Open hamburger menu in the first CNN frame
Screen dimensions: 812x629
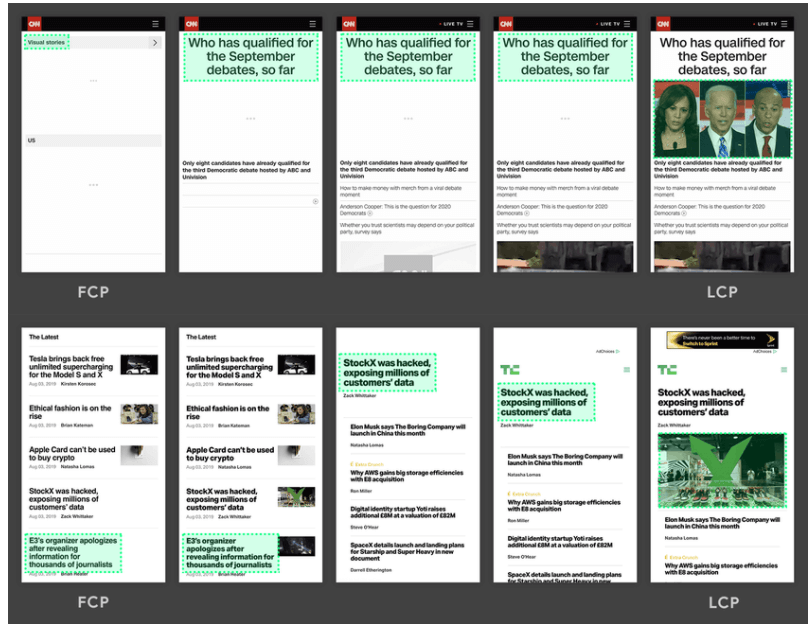155,23
